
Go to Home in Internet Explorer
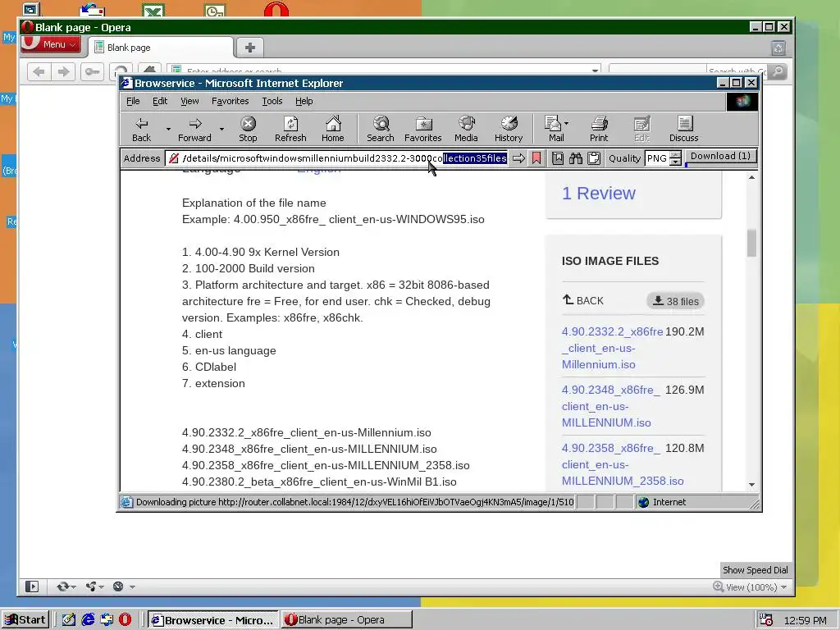pyautogui.click(x=333, y=129)
